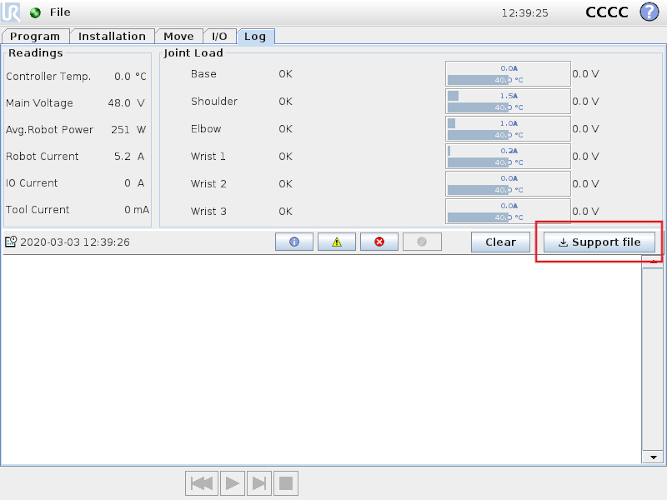The width and height of the screenshot is (667, 500).
Task: Open the help question mark icon
Action: point(649,12)
